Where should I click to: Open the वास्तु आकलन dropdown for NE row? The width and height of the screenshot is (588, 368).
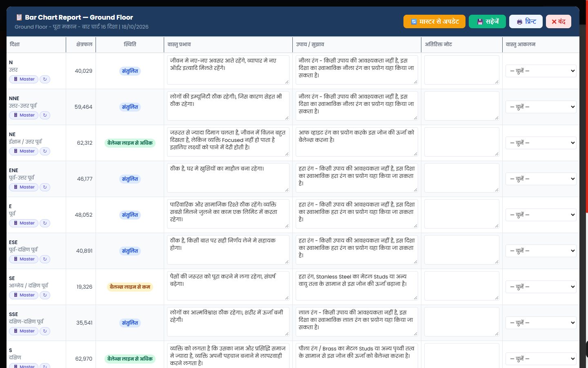(x=541, y=143)
